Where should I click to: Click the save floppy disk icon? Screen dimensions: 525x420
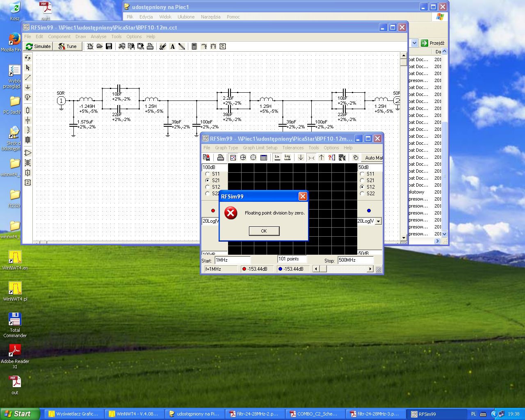[x=109, y=46]
